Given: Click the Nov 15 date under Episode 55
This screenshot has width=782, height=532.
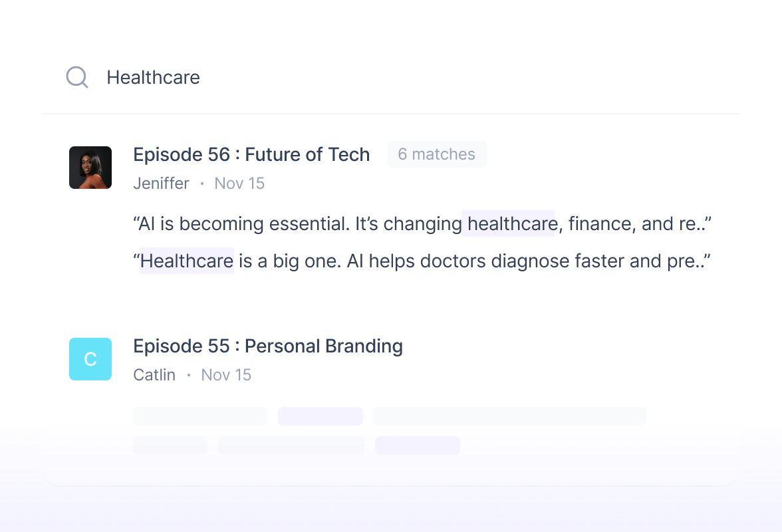Looking at the screenshot, I should (226, 375).
